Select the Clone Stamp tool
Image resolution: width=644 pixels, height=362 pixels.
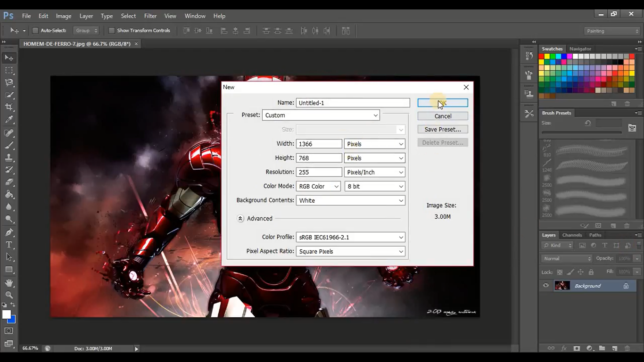(x=9, y=157)
